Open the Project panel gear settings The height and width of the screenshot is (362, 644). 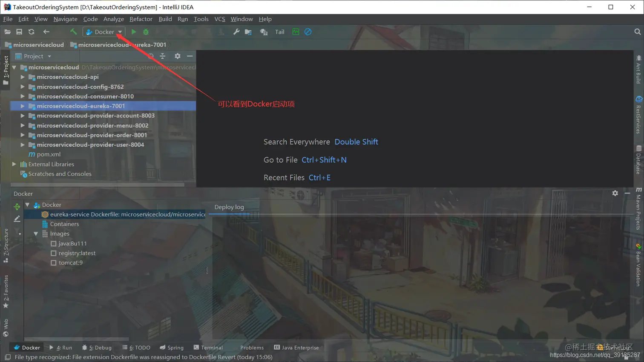point(178,56)
